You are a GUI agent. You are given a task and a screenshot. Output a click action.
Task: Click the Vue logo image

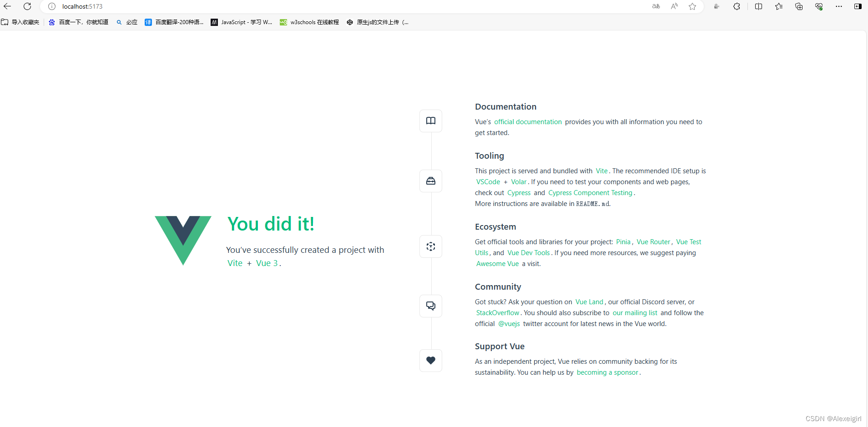tap(183, 241)
